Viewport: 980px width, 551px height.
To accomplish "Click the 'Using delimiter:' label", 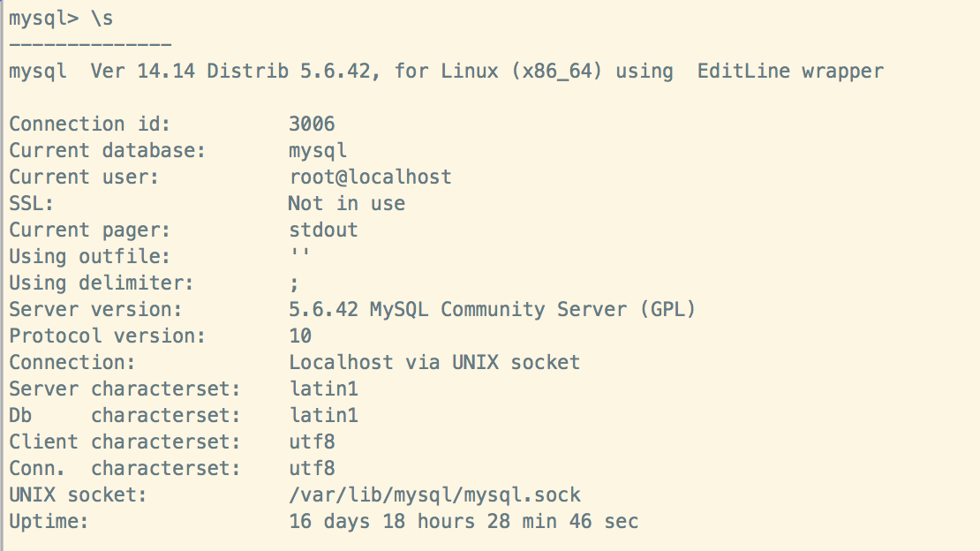I will (x=101, y=283).
